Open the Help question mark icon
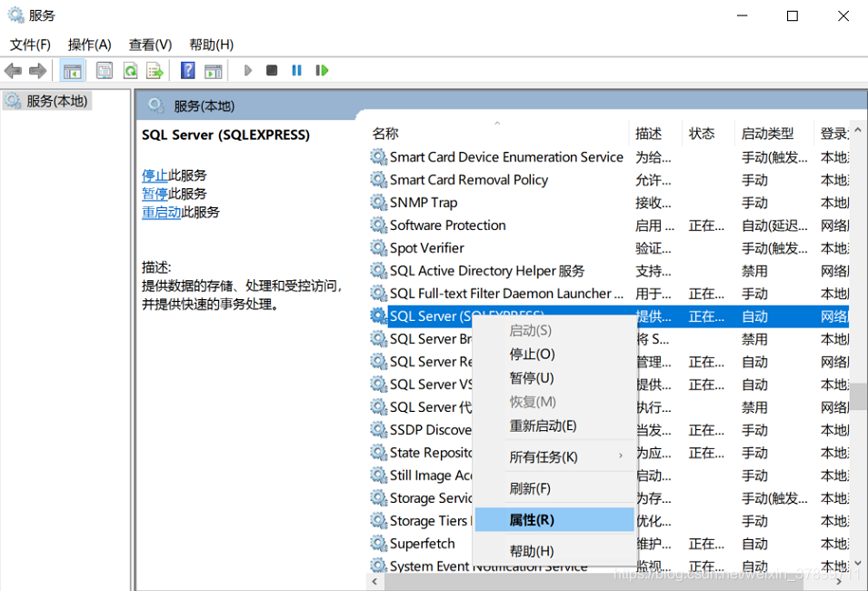Screen dimensions: 868x591 [188, 70]
